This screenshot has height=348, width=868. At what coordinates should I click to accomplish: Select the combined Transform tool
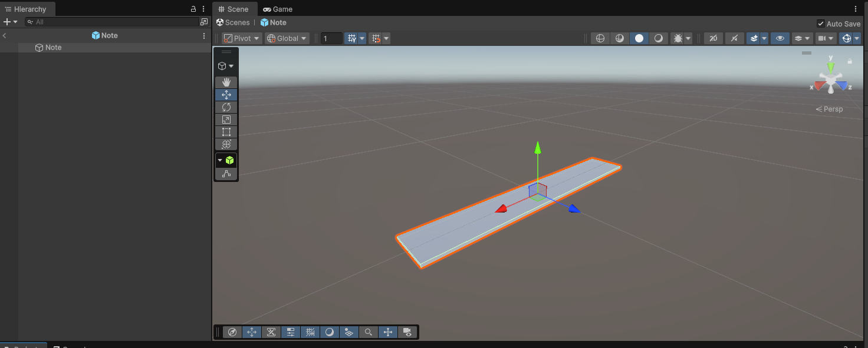point(226,144)
